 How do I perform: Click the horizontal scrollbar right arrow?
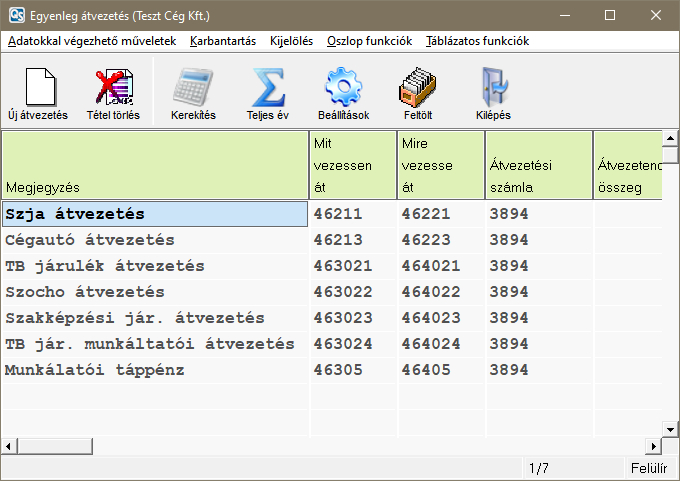[655, 446]
